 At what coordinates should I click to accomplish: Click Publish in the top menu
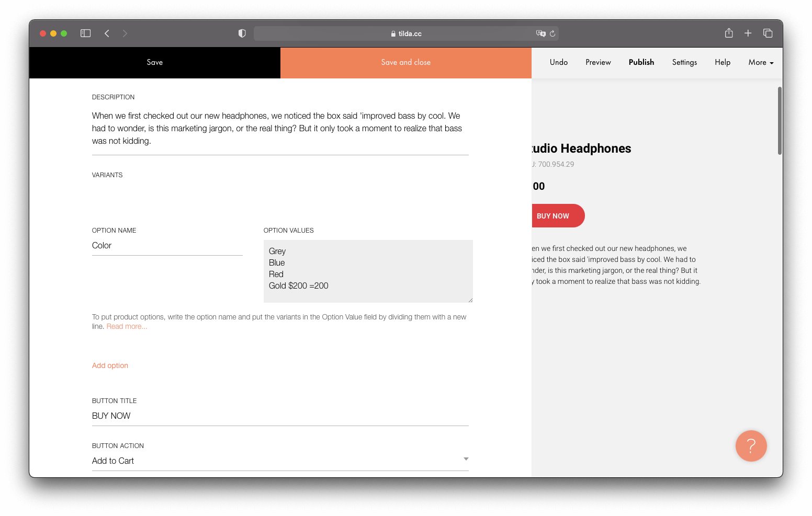tap(641, 62)
